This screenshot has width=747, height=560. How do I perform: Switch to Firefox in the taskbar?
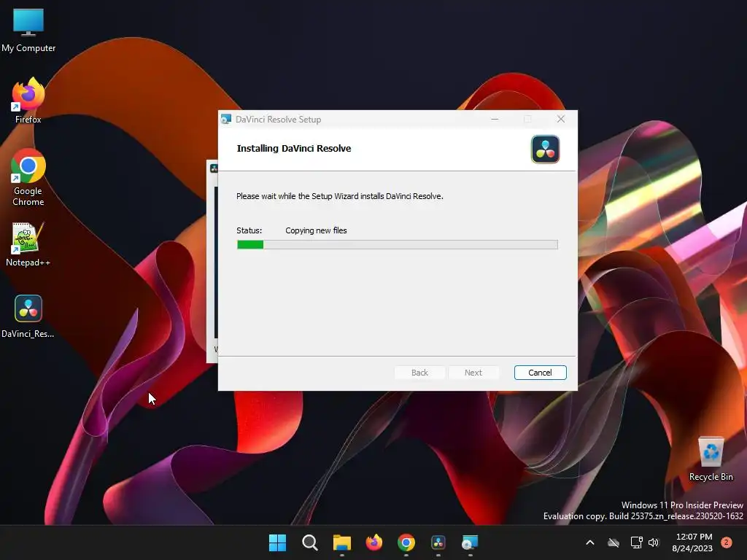(x=374, y=542)
